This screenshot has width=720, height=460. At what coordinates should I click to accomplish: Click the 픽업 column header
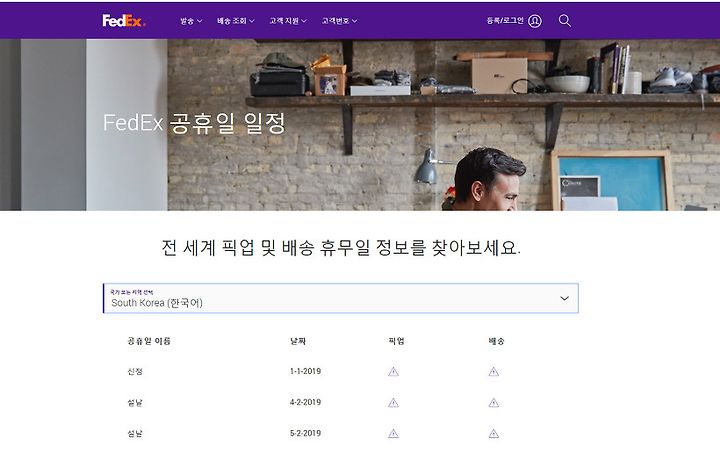click(x=396, y=341)
